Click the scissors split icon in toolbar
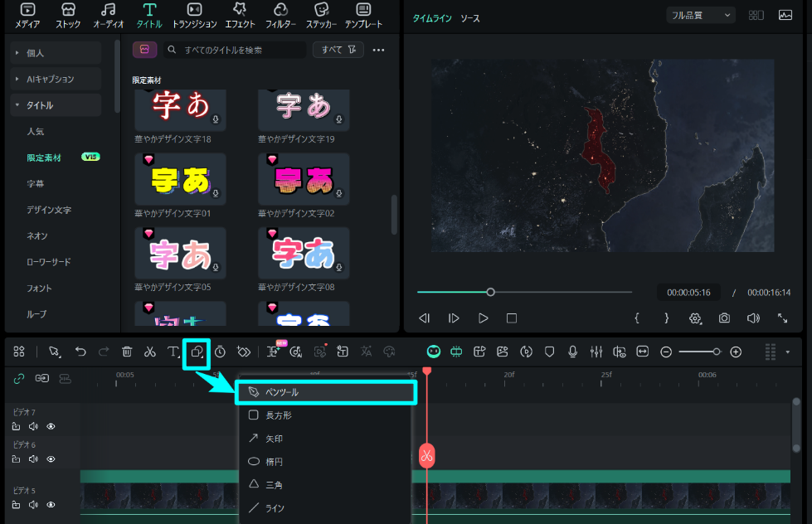The image size is (812, 524). pyautogui.click(x=149, y=352)
